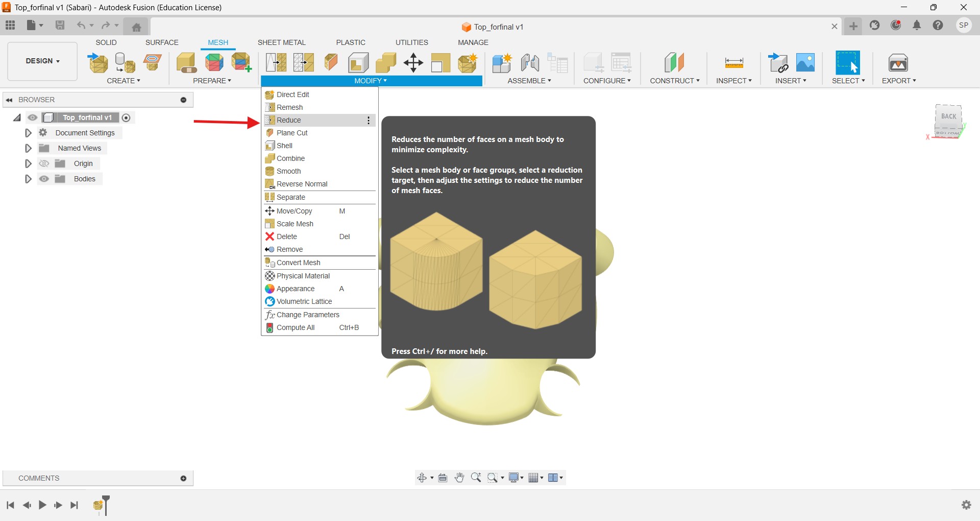Click the Look At icon in navigation bar
Image resolution: width=980 pixels, height=521 pixels.
(443, 478)
